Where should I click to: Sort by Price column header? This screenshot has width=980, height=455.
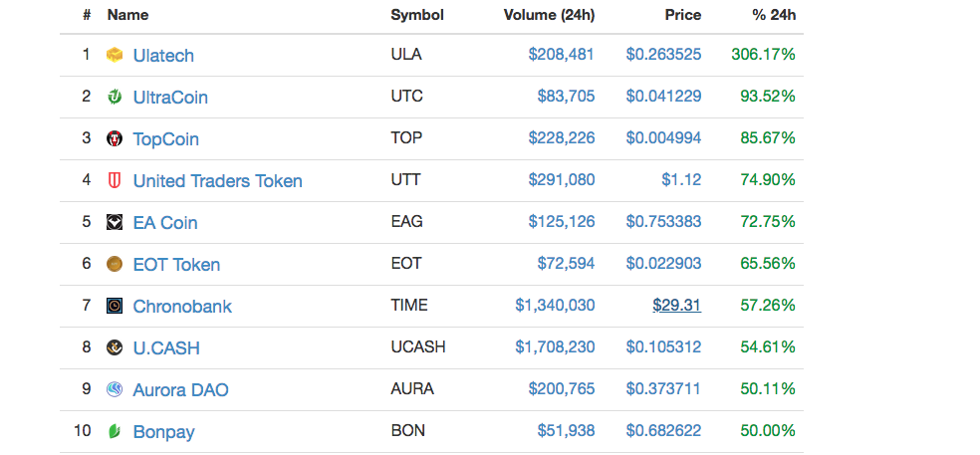(x=682, y=15)
